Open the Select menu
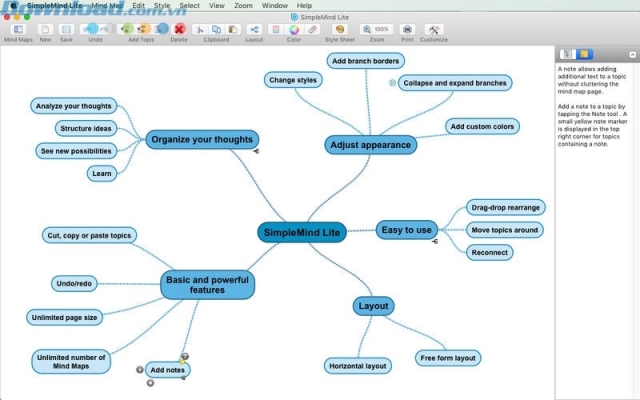640x400 pixels. [189, 5]
